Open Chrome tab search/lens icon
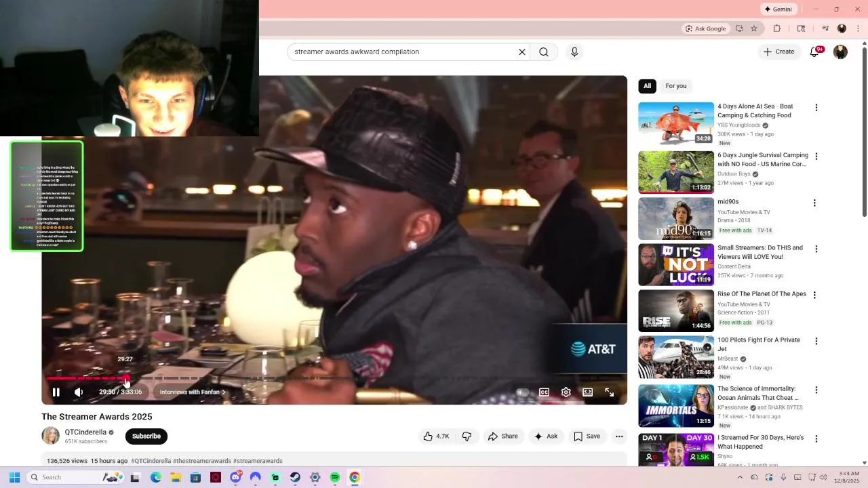The width and height of the screenshot is (868, 488). pyautogui.click(x=801, y=28)
